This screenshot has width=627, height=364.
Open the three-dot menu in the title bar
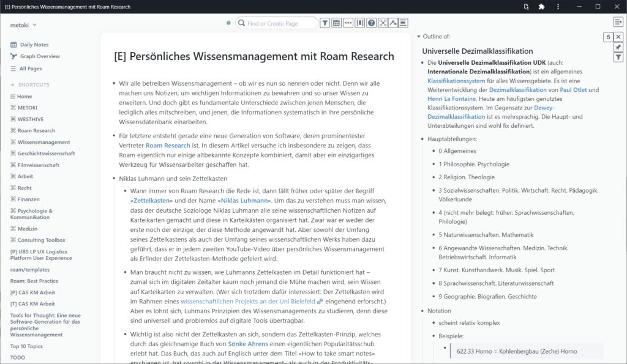click(558, 6)
